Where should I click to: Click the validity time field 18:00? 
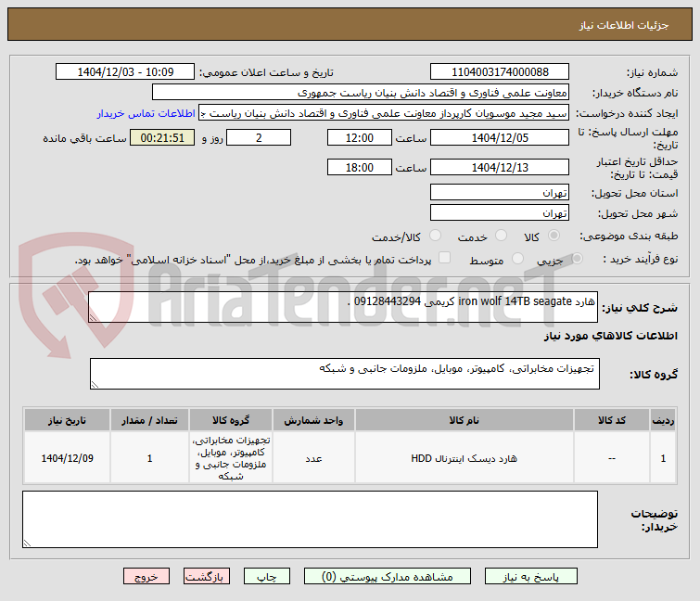coord(360,167)
